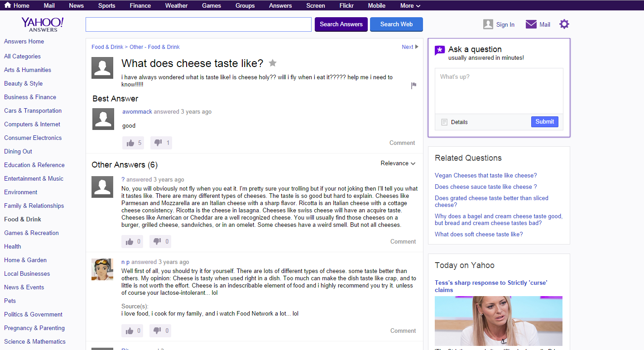Open 'What does soft cheese taste like?' link
Image resolution: width=644 pixels, height=350 pixels.
click(x=479, y=234)
